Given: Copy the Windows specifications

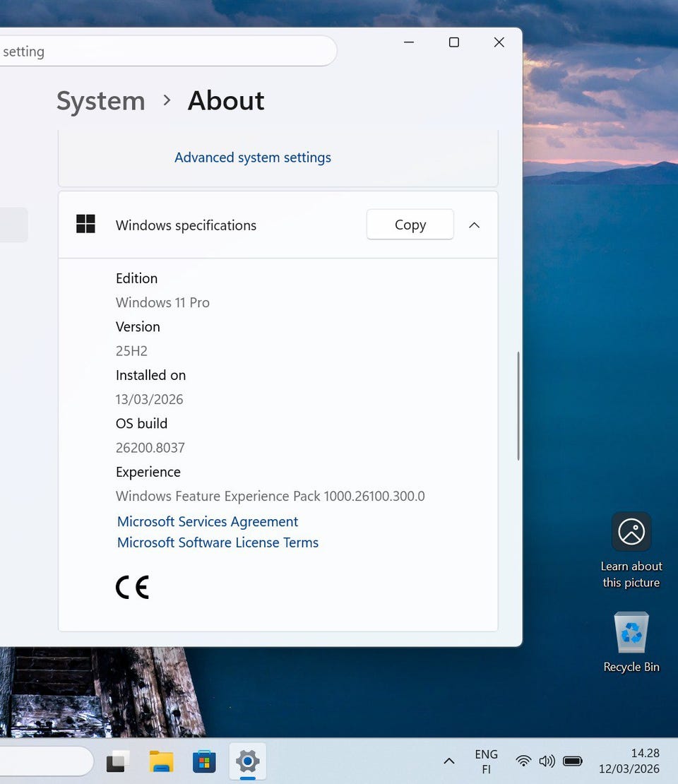Looking at the screenshot, I should 410,225.
